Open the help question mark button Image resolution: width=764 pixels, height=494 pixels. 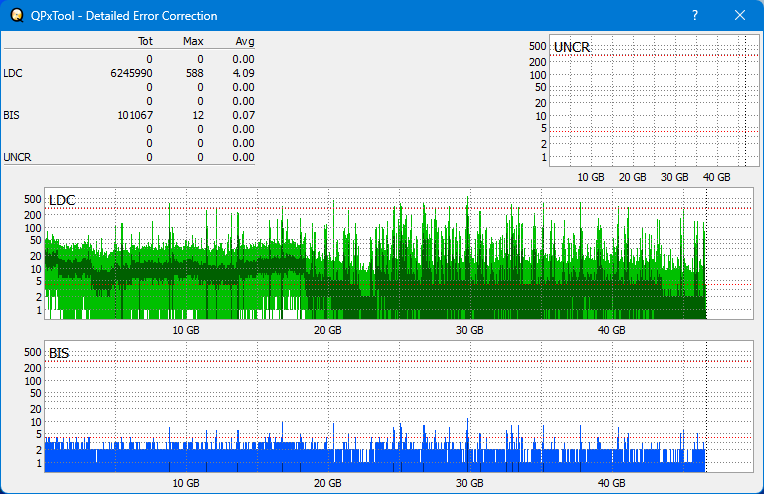click(695, 15)
